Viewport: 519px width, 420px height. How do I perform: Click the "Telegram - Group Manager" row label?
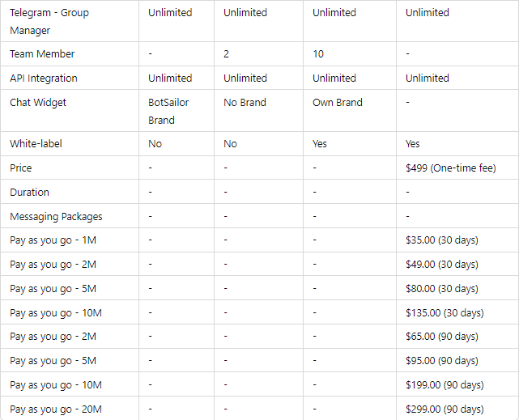click(x=49, y=22)
